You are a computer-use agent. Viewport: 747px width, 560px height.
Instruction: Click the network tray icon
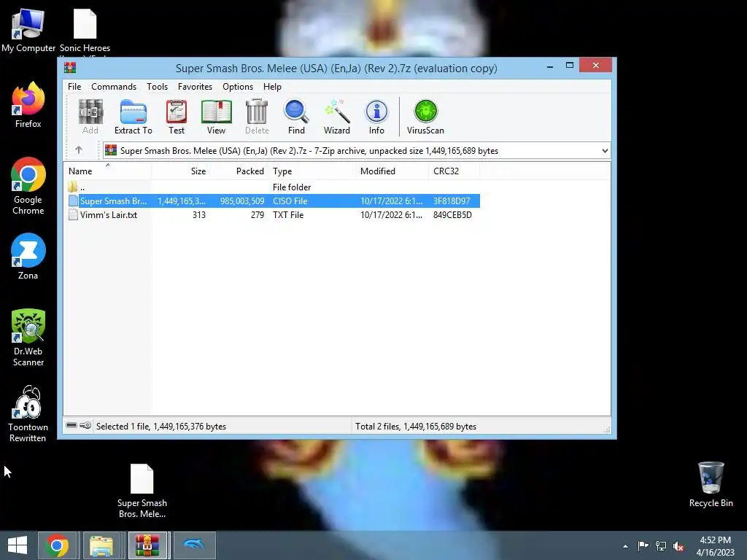[x=661, y=546]
